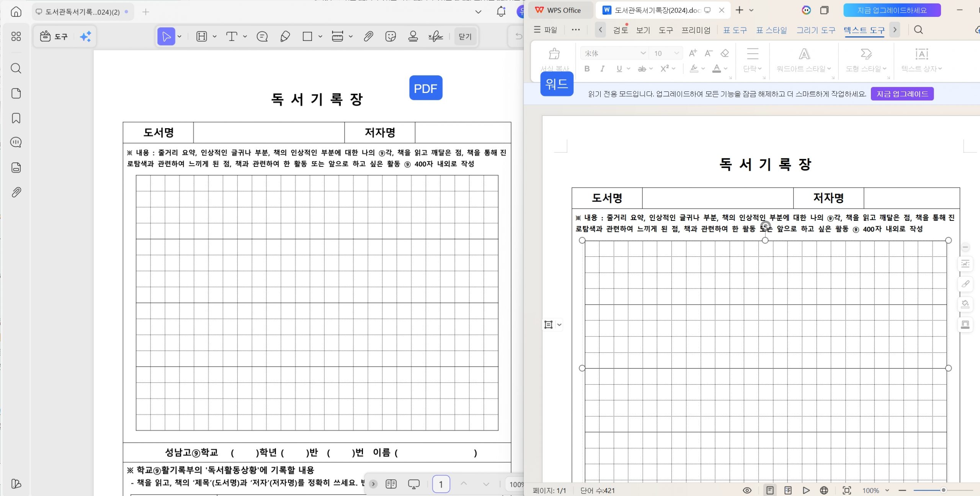Toggle eye protection mode in WPS status bar

(x=747, y=490)
